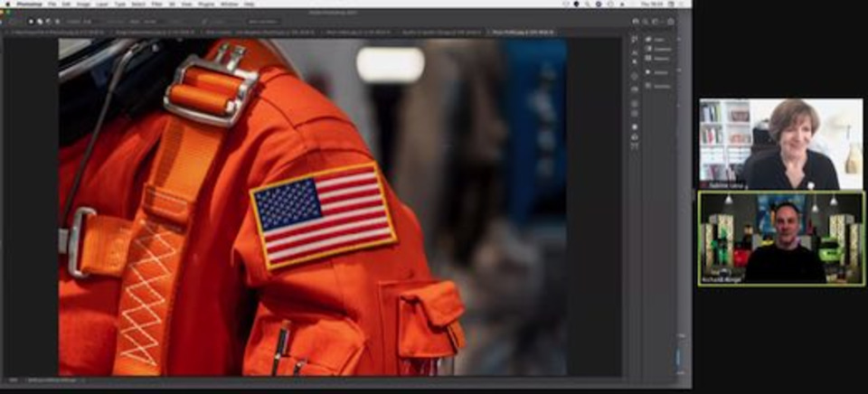Expand the panel listed directly below Color

[657, 49]
